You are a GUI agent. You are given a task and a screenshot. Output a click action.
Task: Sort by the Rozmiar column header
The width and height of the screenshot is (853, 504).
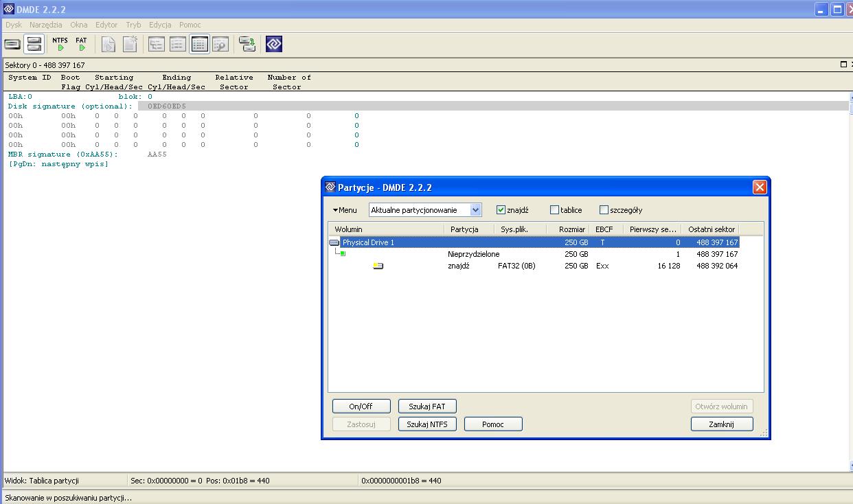[x=569, y=229]
